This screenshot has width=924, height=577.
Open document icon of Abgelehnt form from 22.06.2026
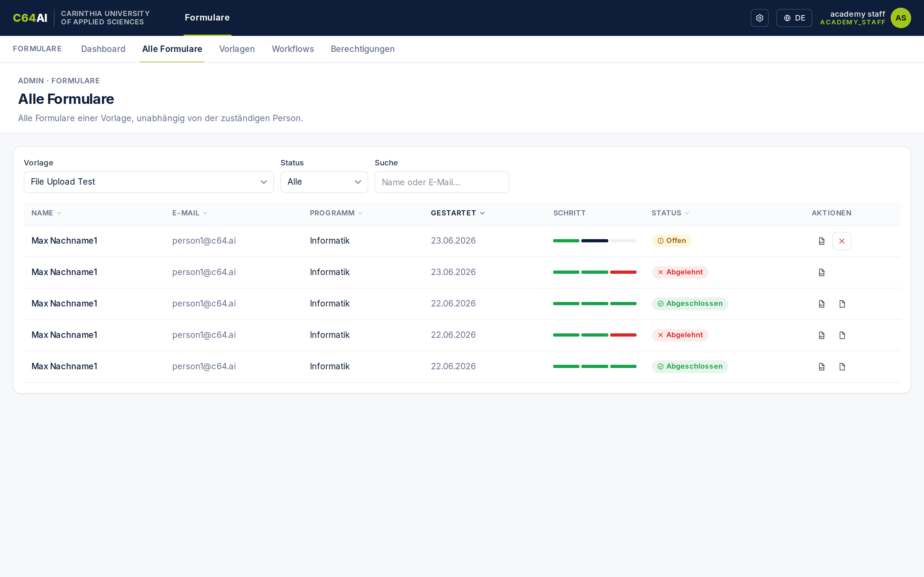coord(842,335)
